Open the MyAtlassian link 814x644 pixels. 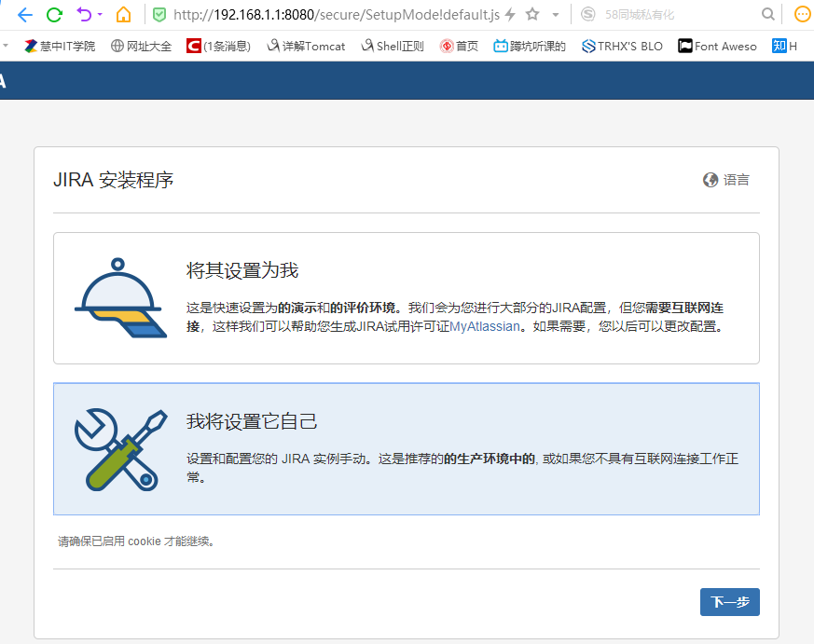coord(484,326)
